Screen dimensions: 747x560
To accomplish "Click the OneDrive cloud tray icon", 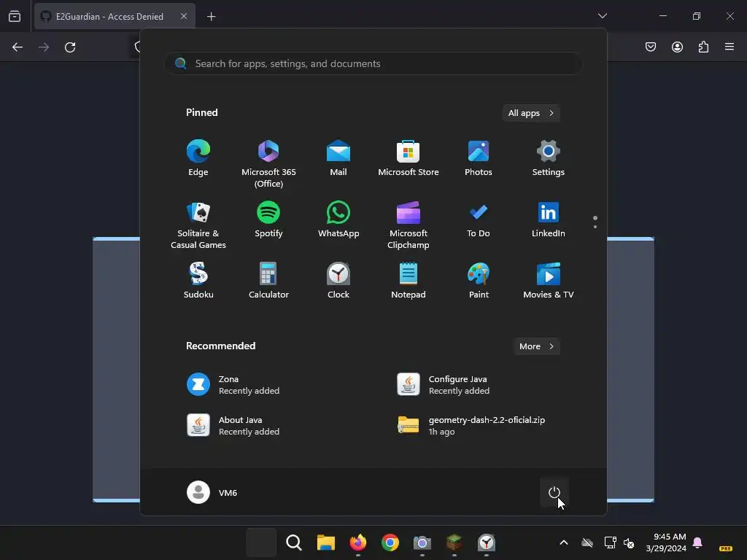I will pos(587,542).
